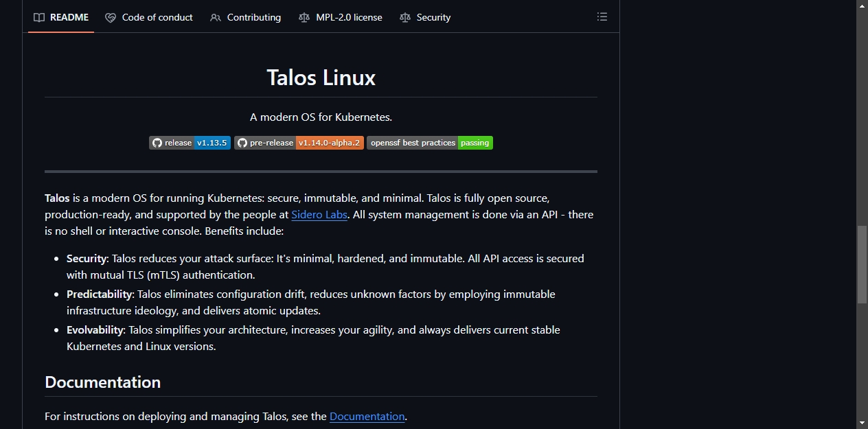
Task: Click the page scrollbar thumb
Action: click(x=863, y=264)
